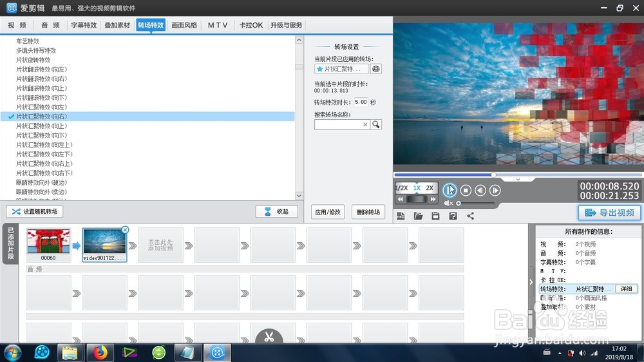Click the 收起 collapse button
The image size is (644, 362).
coord(276,212)
